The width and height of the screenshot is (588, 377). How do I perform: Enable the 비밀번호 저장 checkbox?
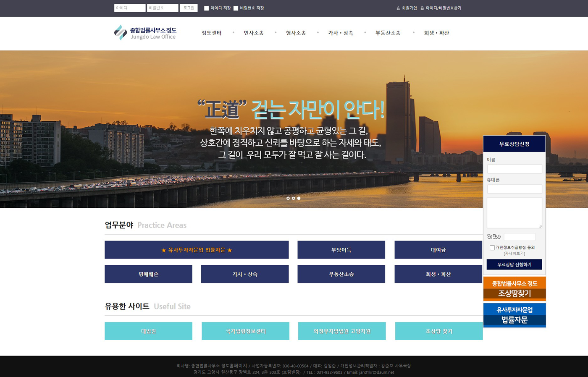pos(236,8)
